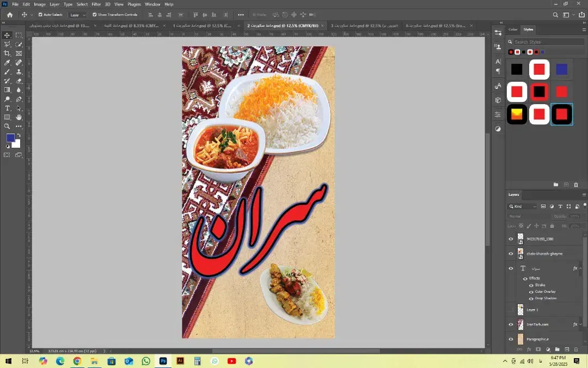Viewport: 588px width, 368px height.
Task: Select the Zoom tool
Action: (7, 126)
